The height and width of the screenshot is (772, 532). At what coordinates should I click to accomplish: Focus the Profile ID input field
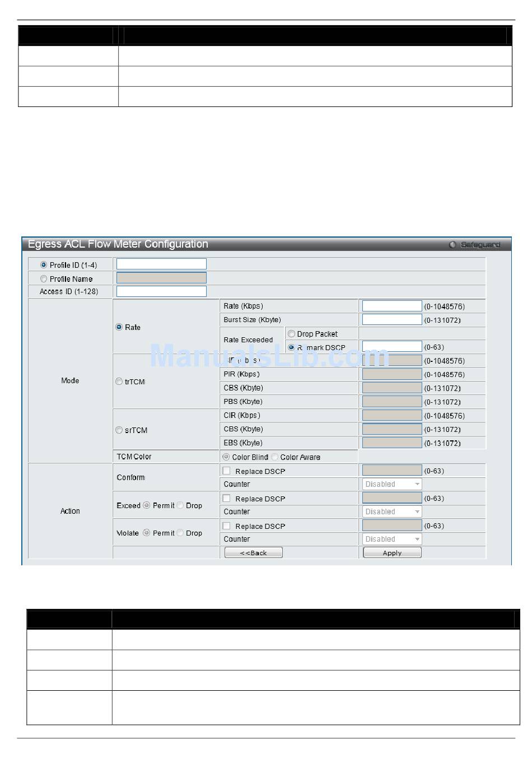coord(161,264)
